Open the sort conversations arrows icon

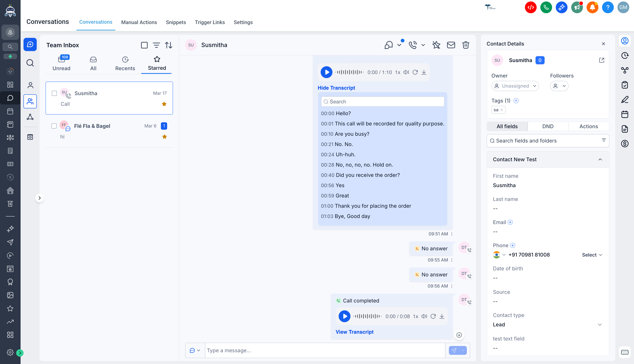[x=168, y=45]
